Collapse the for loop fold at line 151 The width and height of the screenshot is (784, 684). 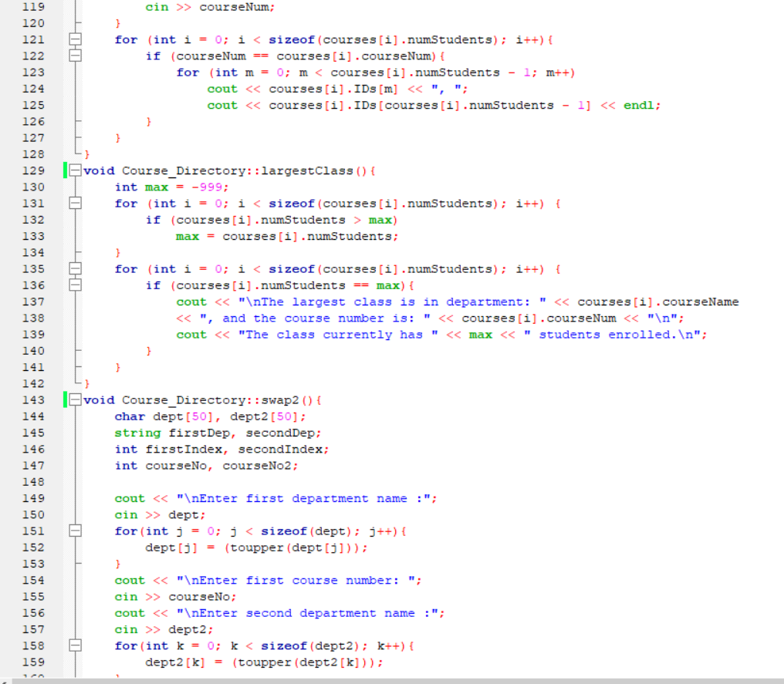click(x=75, y=531)
